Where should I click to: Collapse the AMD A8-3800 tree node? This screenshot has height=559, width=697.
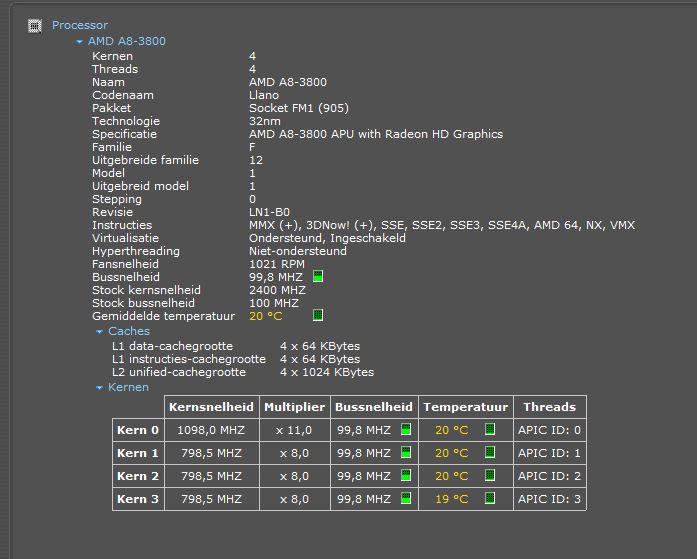(79, 42)
